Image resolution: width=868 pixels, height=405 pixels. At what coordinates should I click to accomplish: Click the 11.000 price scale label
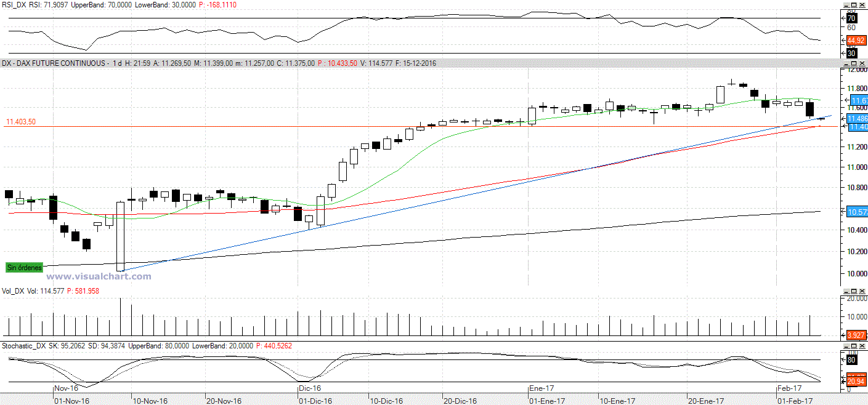[x=857, y=168]
